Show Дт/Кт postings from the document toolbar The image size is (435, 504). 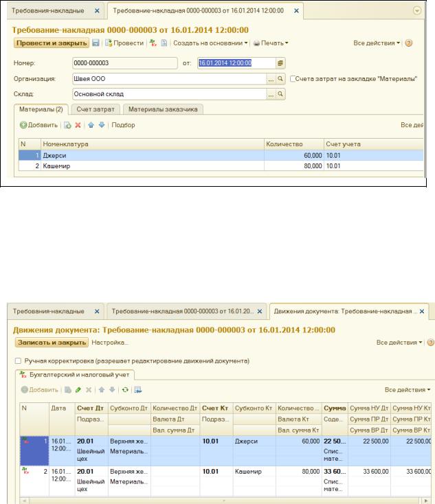coord(153,43)
